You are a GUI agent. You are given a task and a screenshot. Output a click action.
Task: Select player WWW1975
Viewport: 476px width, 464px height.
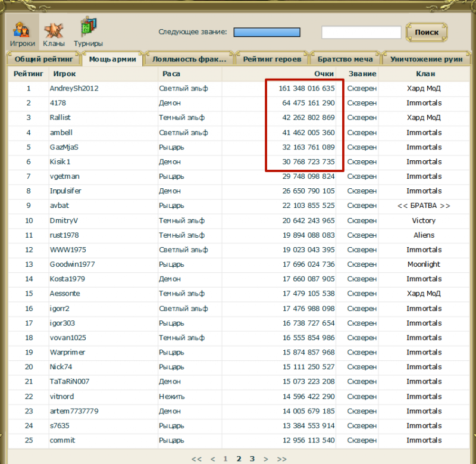pos(68,250)
